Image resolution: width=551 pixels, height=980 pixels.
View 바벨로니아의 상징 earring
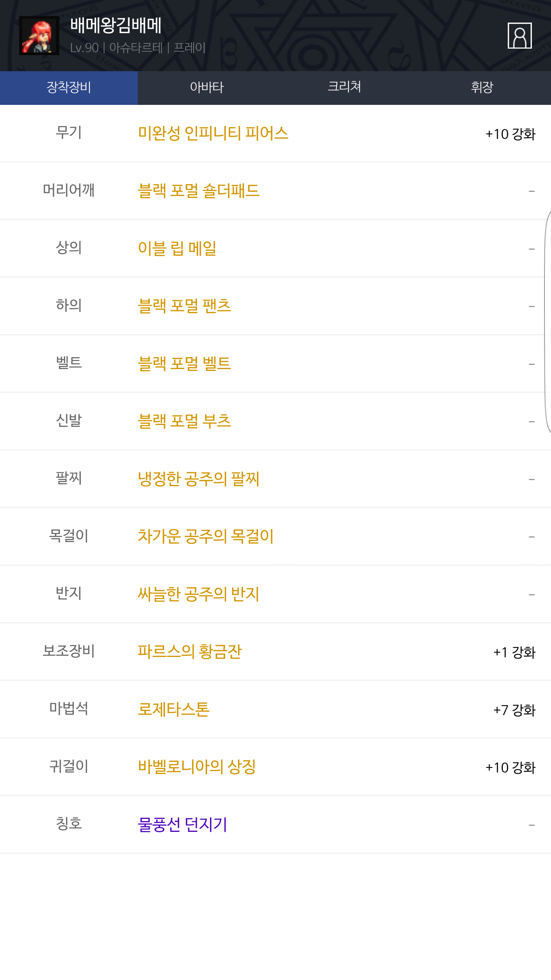tap(197, 767)
